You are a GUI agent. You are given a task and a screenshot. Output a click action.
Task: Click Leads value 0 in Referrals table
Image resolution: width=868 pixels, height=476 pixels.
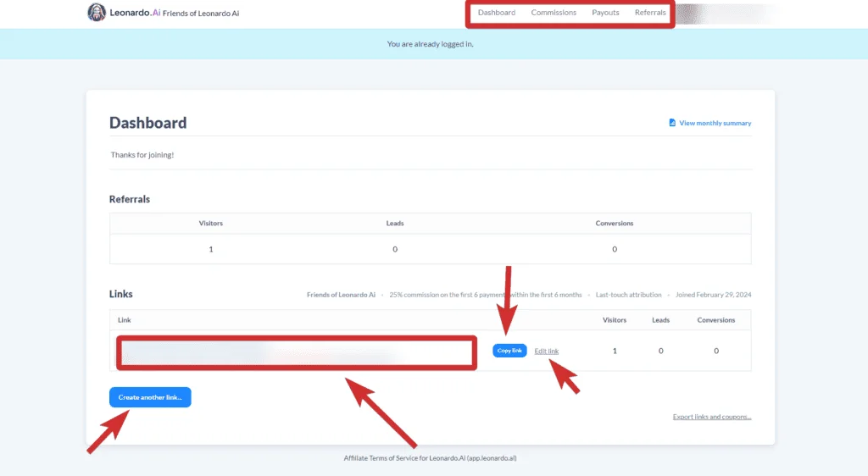pos(395,249)
